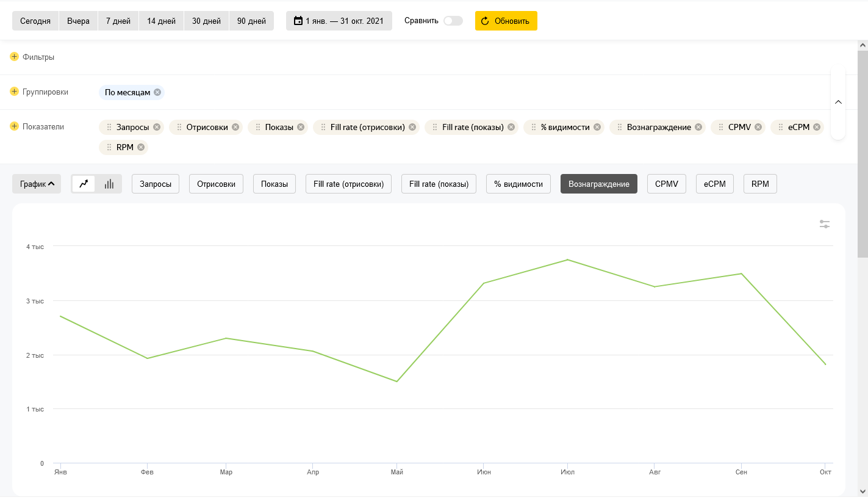Click plus icon next to Показатели

click(x=15, y=126)
